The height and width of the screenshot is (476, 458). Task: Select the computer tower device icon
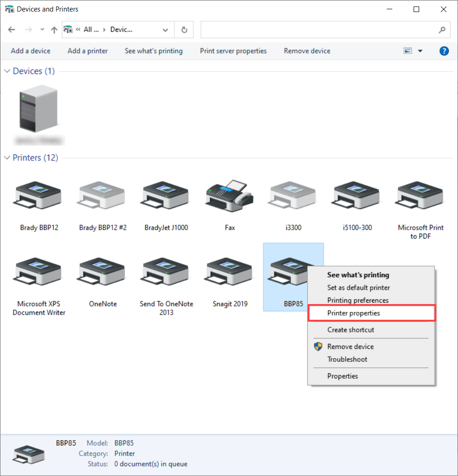click(38, 109)
